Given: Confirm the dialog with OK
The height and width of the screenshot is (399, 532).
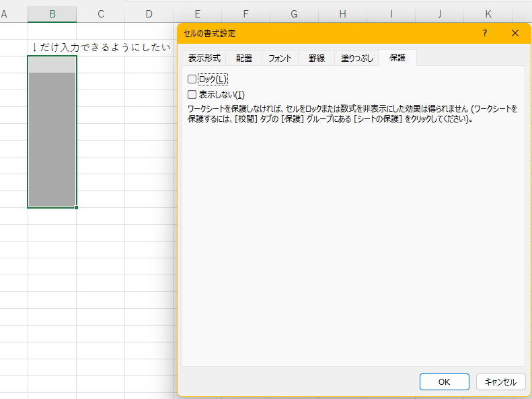Looking at the screenshot, I should tap(445, 382).
